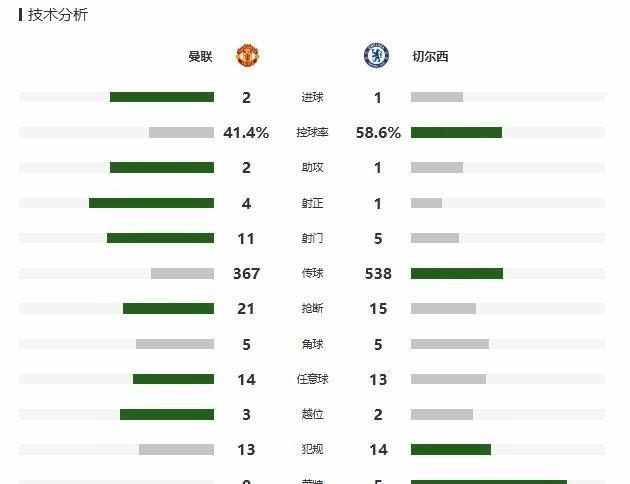Image resolution: width=630 pixels, height=484 pixels.
Task: Click the 助攻 stat label
Action: (x=312, y=167)
